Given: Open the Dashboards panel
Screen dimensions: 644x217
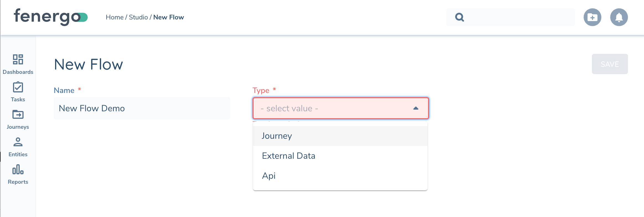Looking at the screenshot, I should pyautogui.click(x=18, y=64).
